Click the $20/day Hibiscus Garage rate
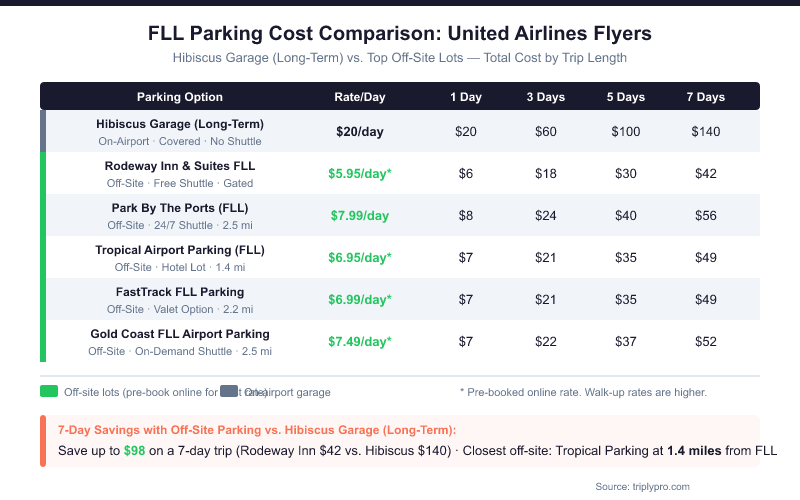800x500 pixels. (360, 131)
